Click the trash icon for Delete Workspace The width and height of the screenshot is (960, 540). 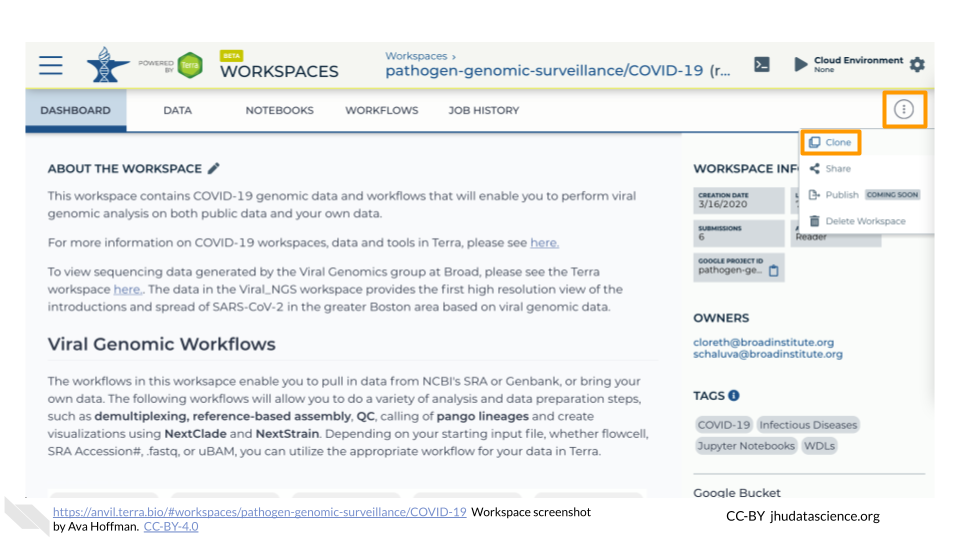coord(814,221)
